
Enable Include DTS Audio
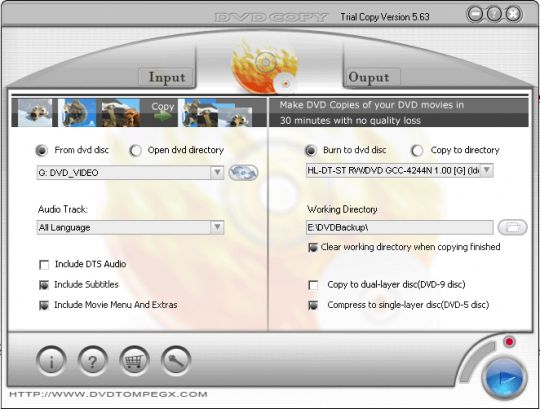[44, 265]
